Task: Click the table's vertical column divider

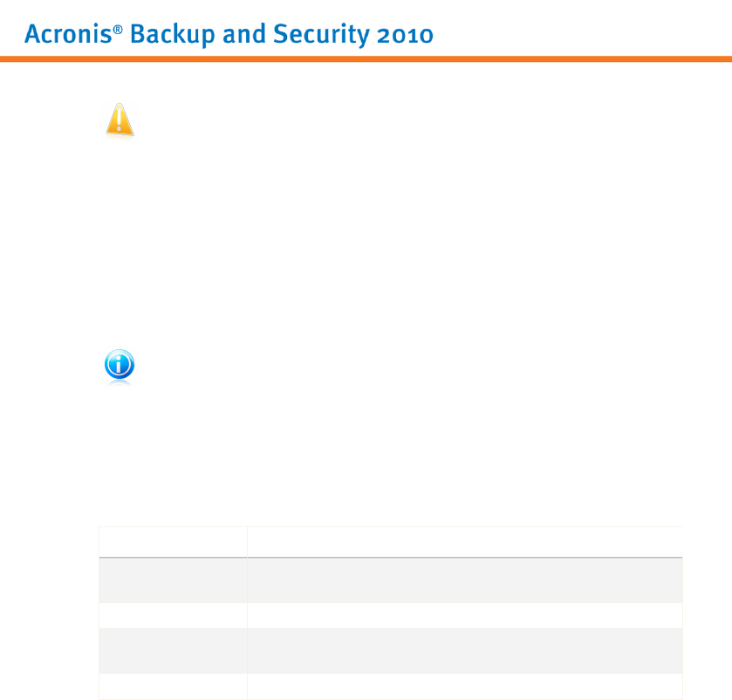Action: click(248, 613)
